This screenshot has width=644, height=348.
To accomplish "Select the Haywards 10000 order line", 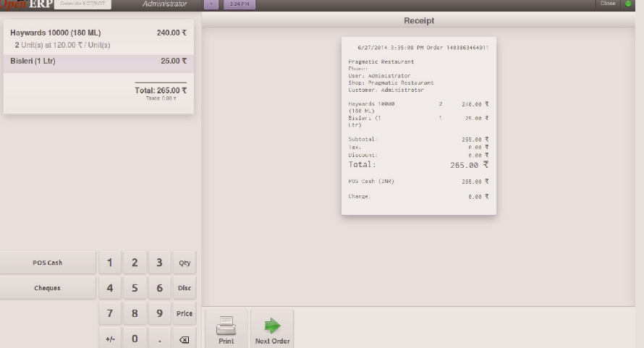I will tap(97, 38).
